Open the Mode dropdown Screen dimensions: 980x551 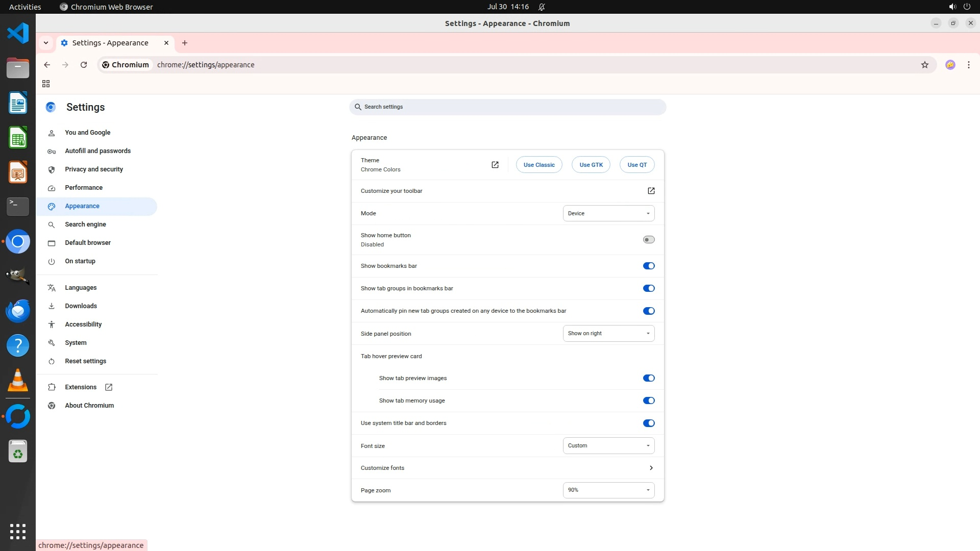click(x=608, y=213)
